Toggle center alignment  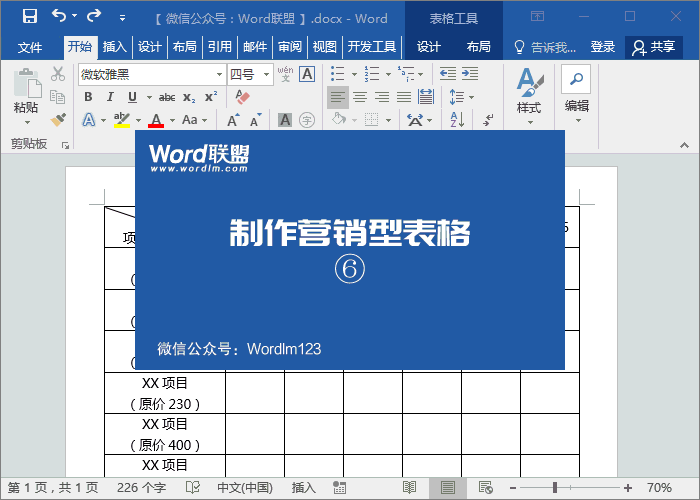(360, 97)
